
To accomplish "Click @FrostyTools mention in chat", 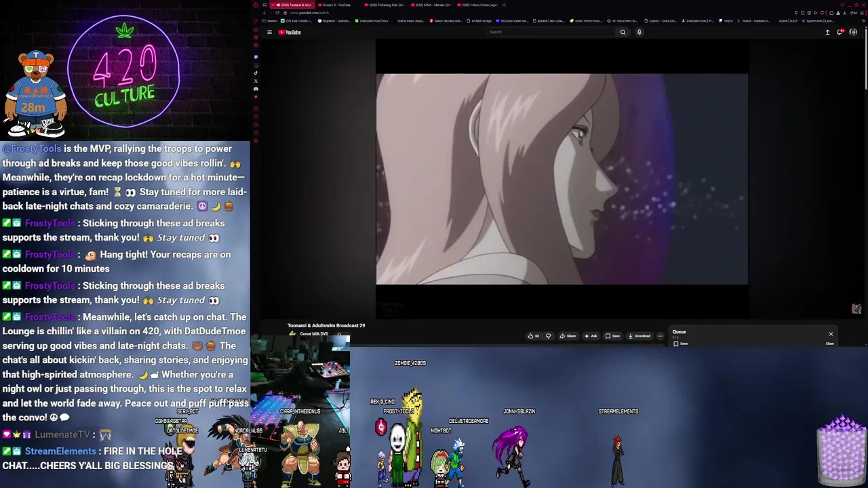I will point(32,148).
